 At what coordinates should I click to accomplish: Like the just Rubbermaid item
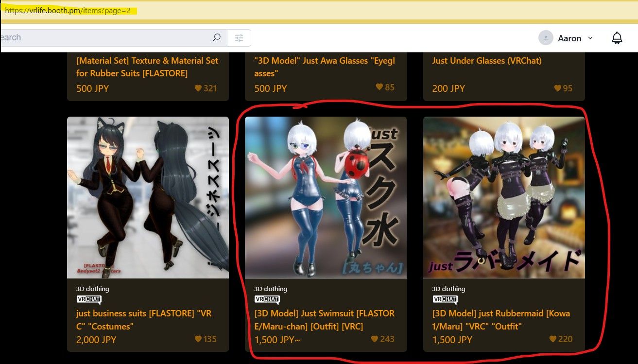point(553,339)
